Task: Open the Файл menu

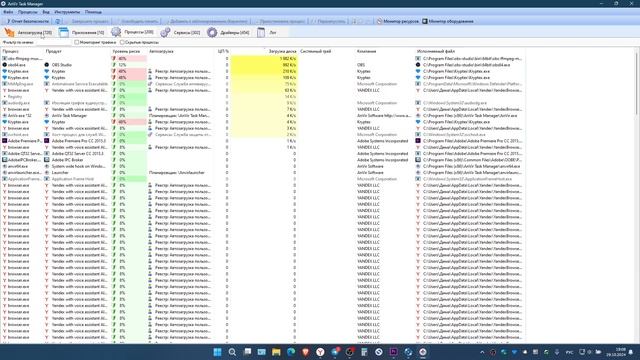Action: click(x=8, y=12)
